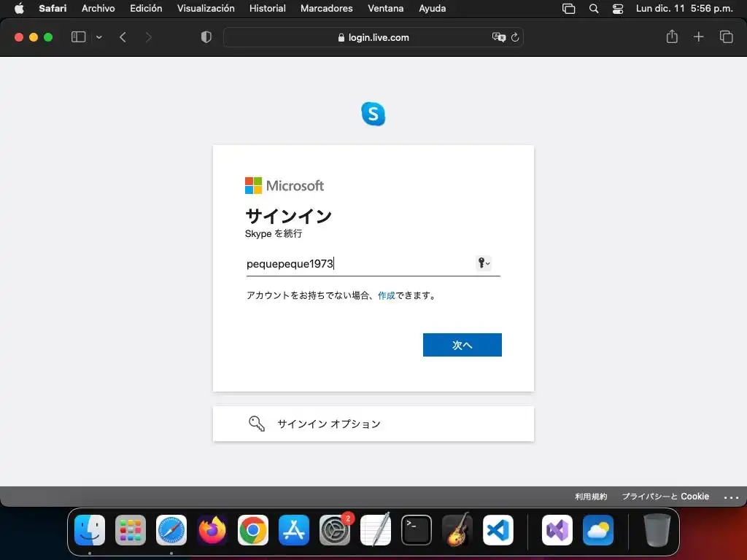Click the Microsoft logo
747x560 pixels.
(285, 186)
